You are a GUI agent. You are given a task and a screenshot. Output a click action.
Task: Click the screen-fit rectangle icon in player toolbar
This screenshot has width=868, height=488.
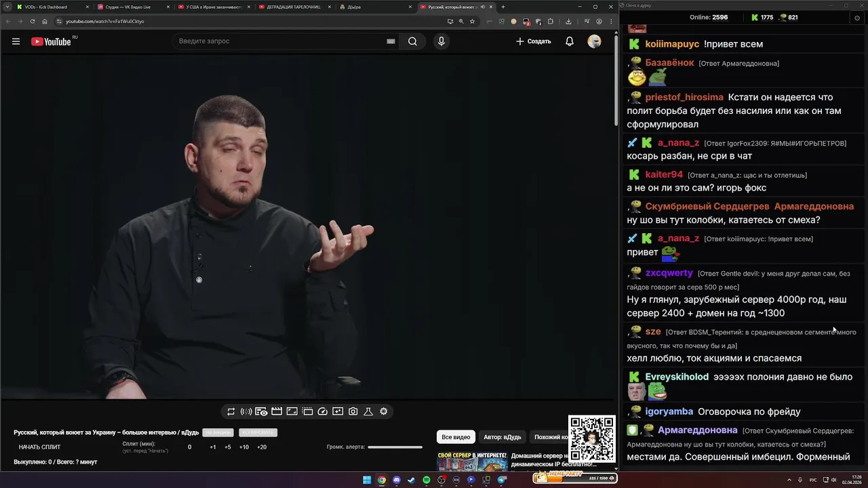tap(292, 411)
